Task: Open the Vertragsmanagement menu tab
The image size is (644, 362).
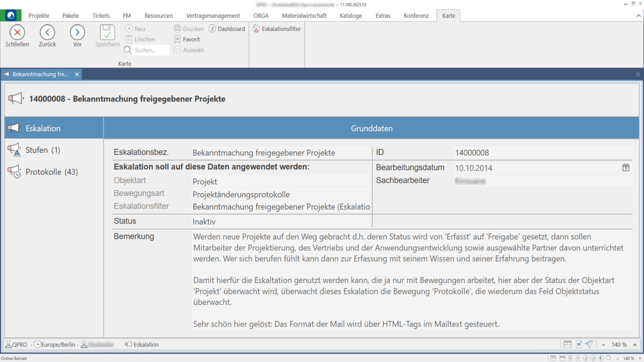Action: pos(213,16)
